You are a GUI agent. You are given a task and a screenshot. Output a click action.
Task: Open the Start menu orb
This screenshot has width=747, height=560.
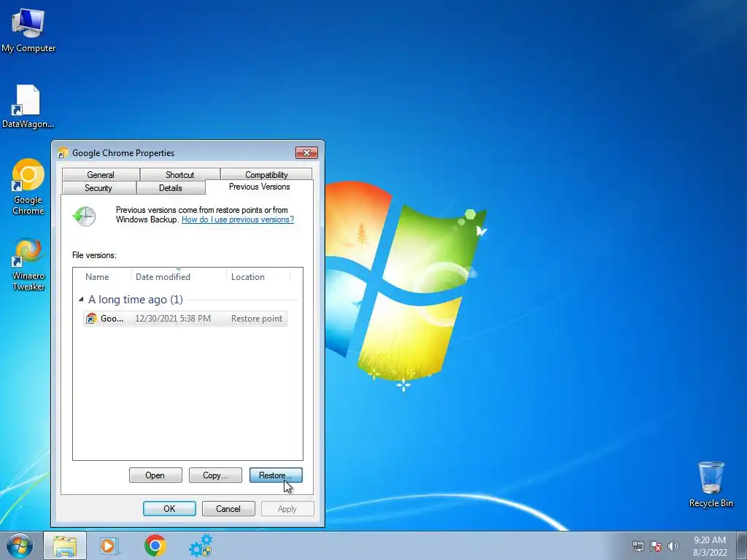click(x=20, y=545)
